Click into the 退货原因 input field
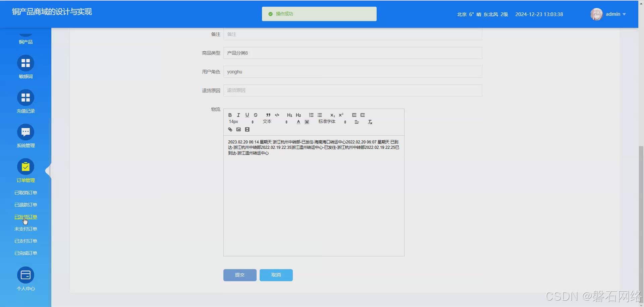Image resolution: width=644 pixels, height=307 pixels. [353, 90]
